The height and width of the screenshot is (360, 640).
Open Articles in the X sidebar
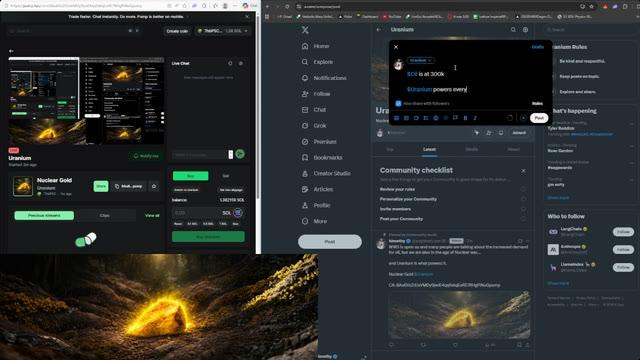click(317, 189)
